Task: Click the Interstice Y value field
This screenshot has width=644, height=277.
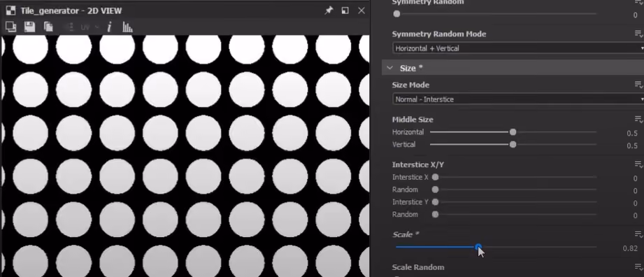Action: [x=635, y=203]
